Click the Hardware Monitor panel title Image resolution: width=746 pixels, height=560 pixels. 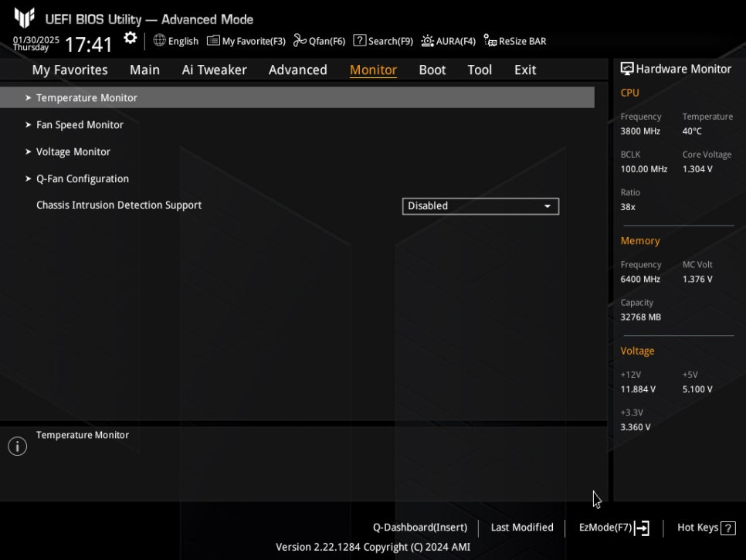coord(683,69)
